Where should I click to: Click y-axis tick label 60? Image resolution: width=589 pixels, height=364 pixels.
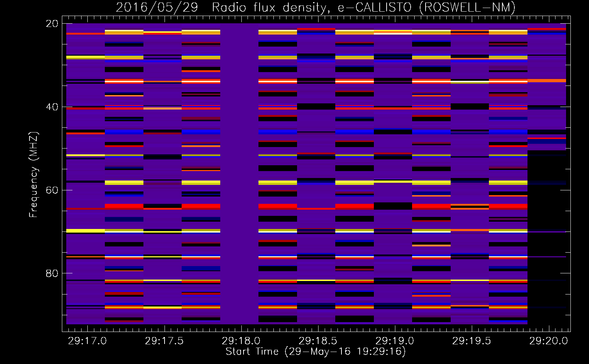(52, 190)
